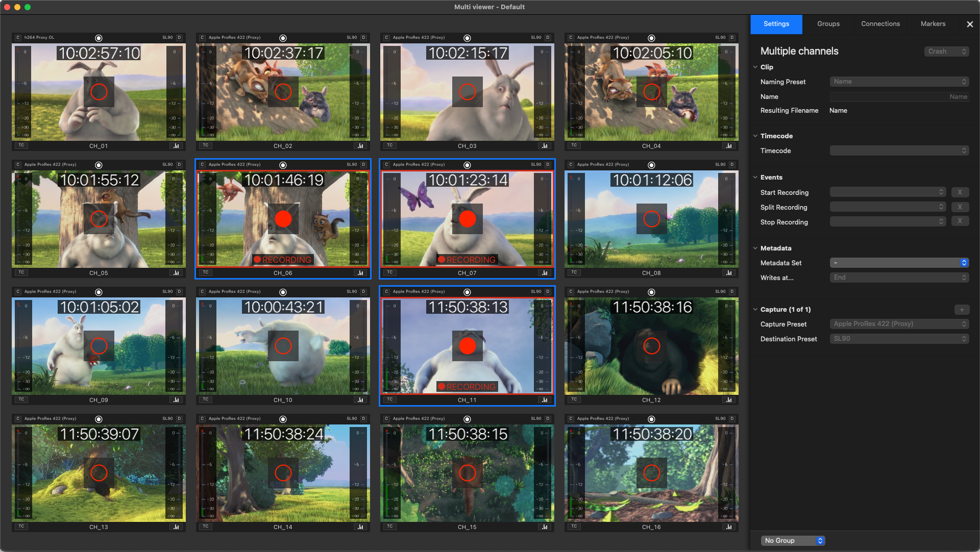Screen dimensions: 980x552
Task: Click the C capture preset icon on CH_12
Action: (571, 292)
